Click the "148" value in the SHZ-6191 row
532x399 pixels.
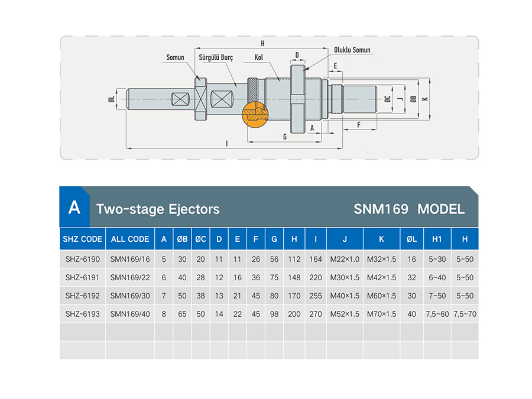[x=294, y=278]
